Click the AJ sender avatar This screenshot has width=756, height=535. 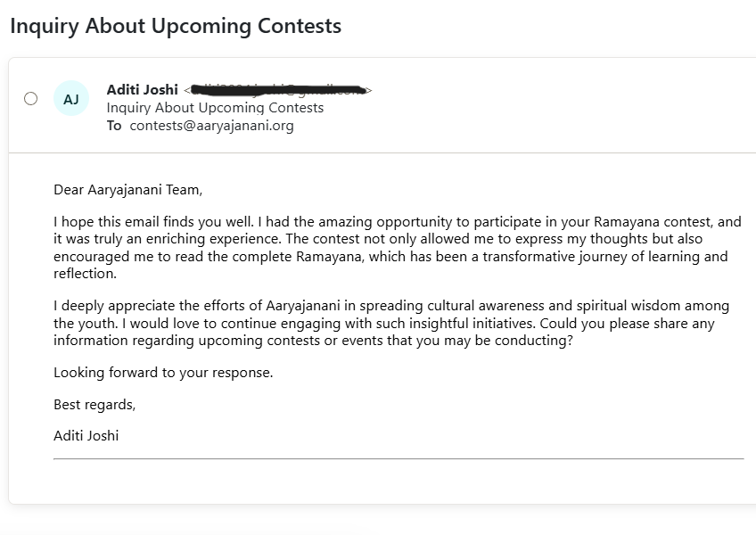click(71, 98)
